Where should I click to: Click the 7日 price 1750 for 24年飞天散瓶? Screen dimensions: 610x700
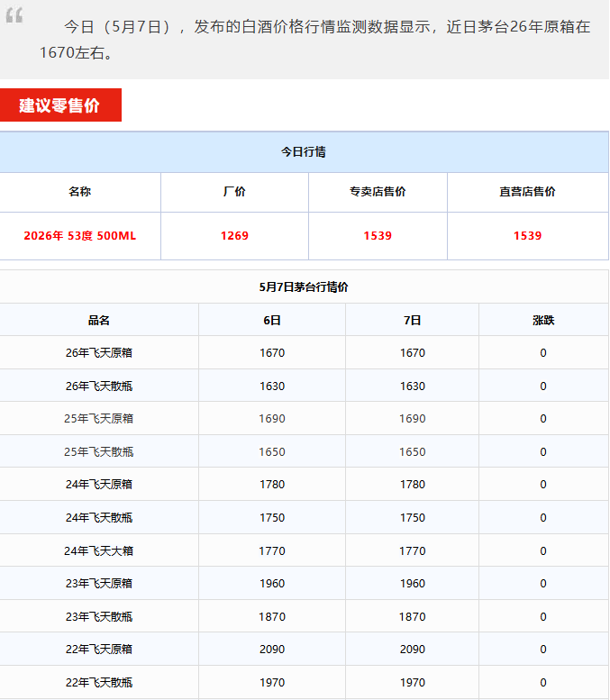(x=412, y=517)
